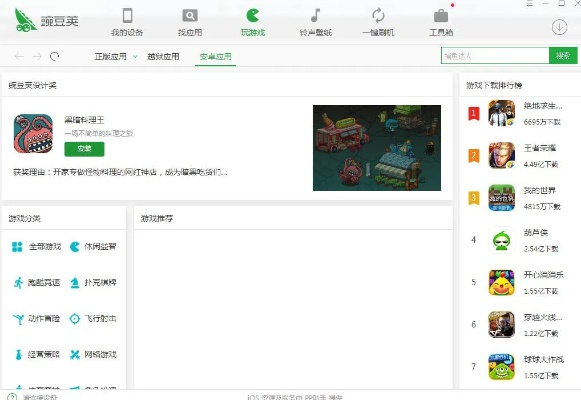Open 我的世界 game icon
581x400 pixels.
click(x=501, y=197)
